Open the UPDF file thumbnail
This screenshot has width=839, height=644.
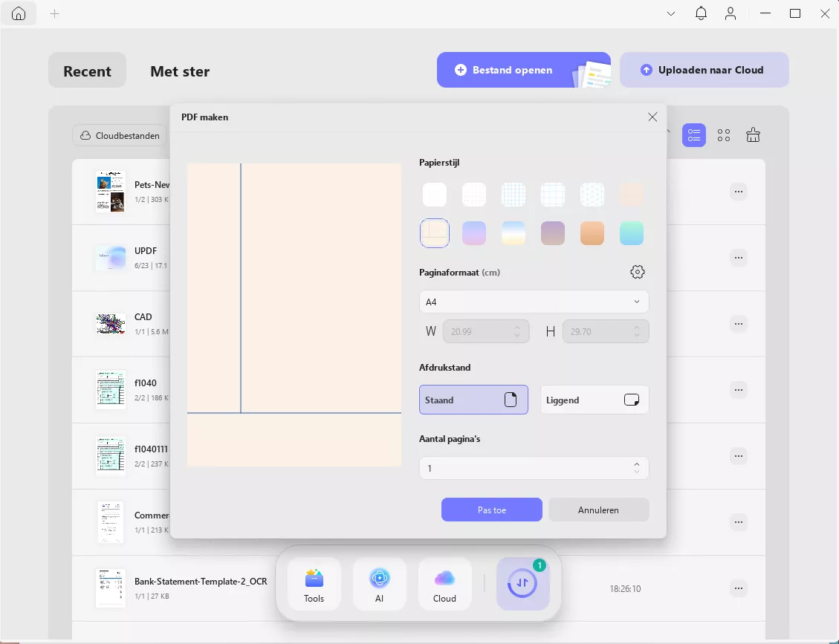(x=111, y=258)
